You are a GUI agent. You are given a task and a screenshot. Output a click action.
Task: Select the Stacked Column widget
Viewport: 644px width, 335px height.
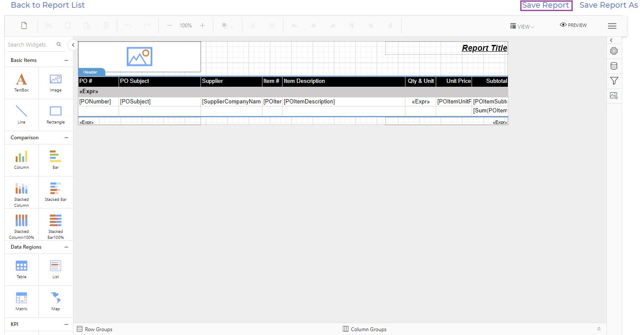(21, 193)
